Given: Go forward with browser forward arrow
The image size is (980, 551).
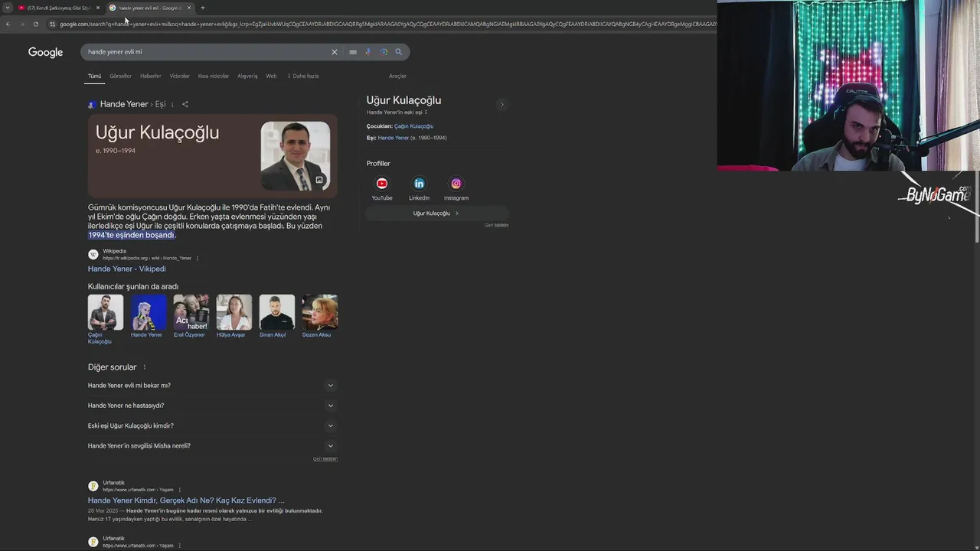Looking at the screenshot, I should click(21, 24).
